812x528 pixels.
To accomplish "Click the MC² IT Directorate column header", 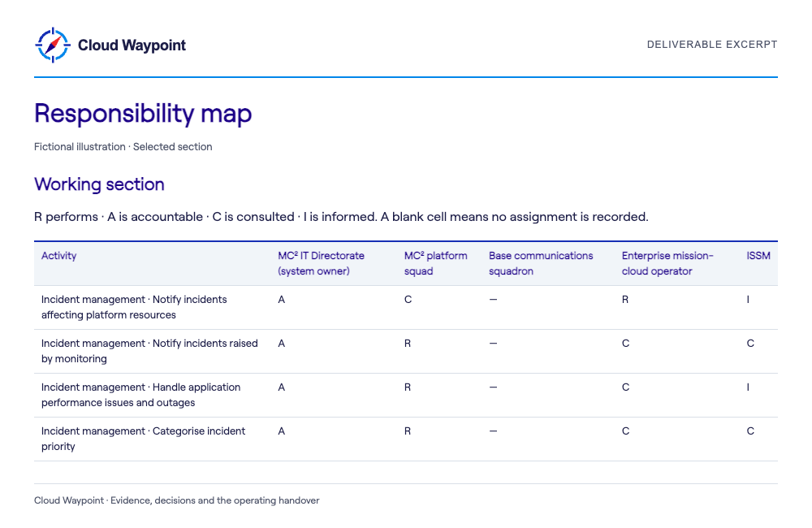I will click(x=321, y=263).
